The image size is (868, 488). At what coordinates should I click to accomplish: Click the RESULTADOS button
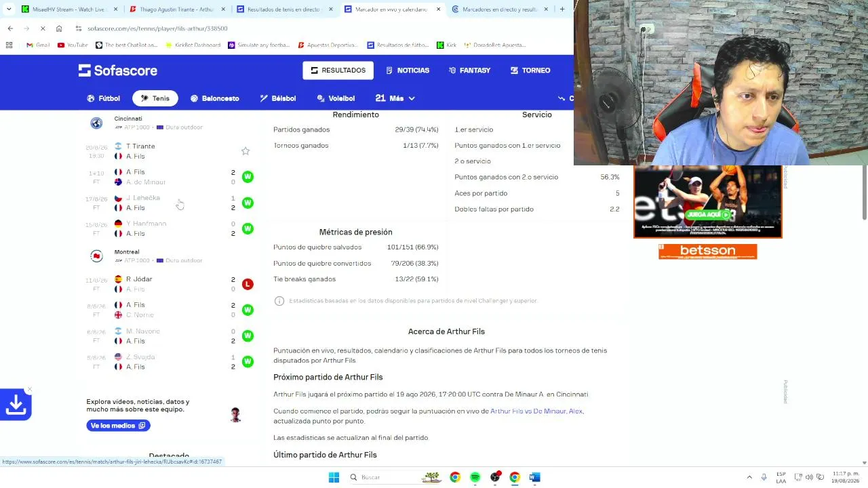point(338,70)
